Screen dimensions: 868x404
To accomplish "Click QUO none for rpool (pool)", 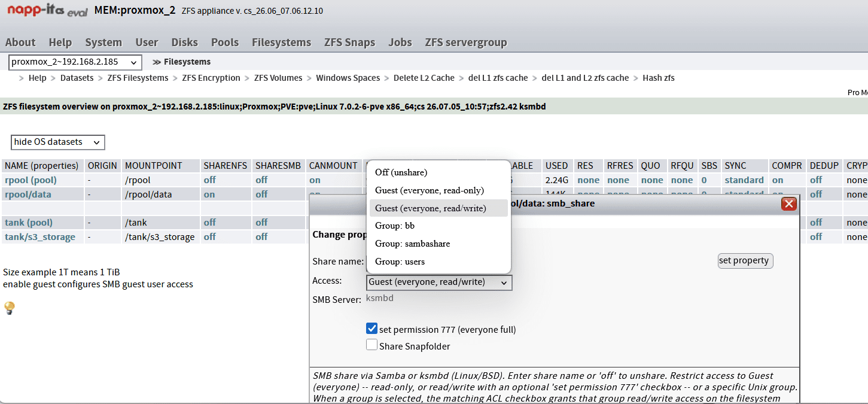I will [652, 180].
